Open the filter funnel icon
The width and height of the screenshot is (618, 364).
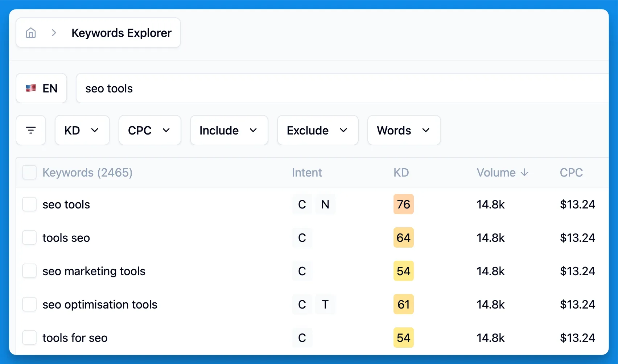[31, 130]
